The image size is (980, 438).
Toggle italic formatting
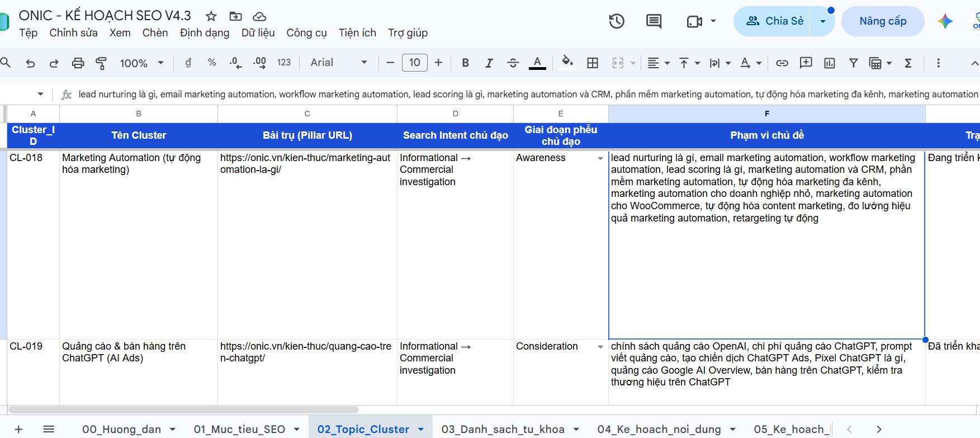pos(489,63)
